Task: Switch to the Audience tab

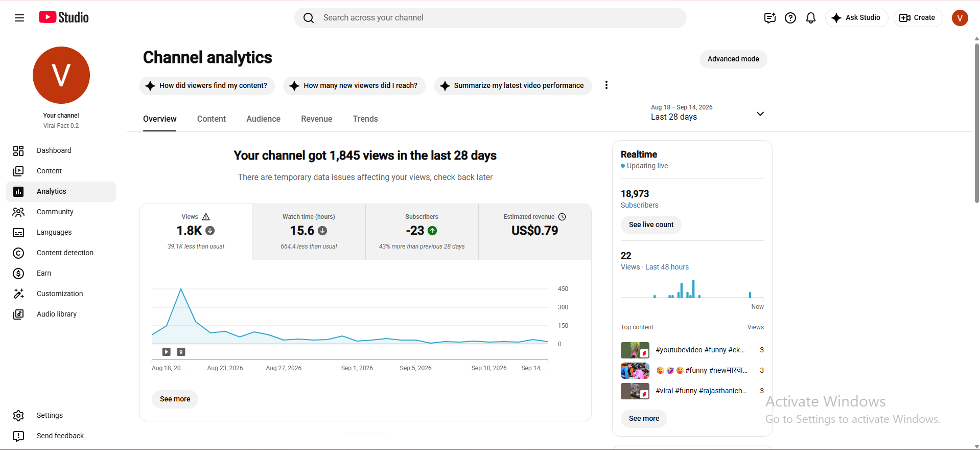Action: pos(263,119)
